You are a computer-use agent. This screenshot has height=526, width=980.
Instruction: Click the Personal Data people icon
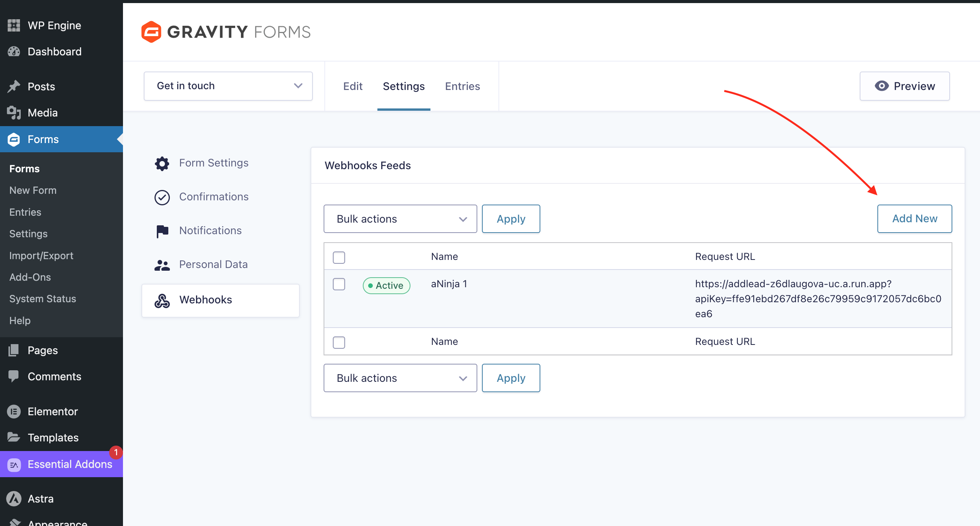coord(162,265)
